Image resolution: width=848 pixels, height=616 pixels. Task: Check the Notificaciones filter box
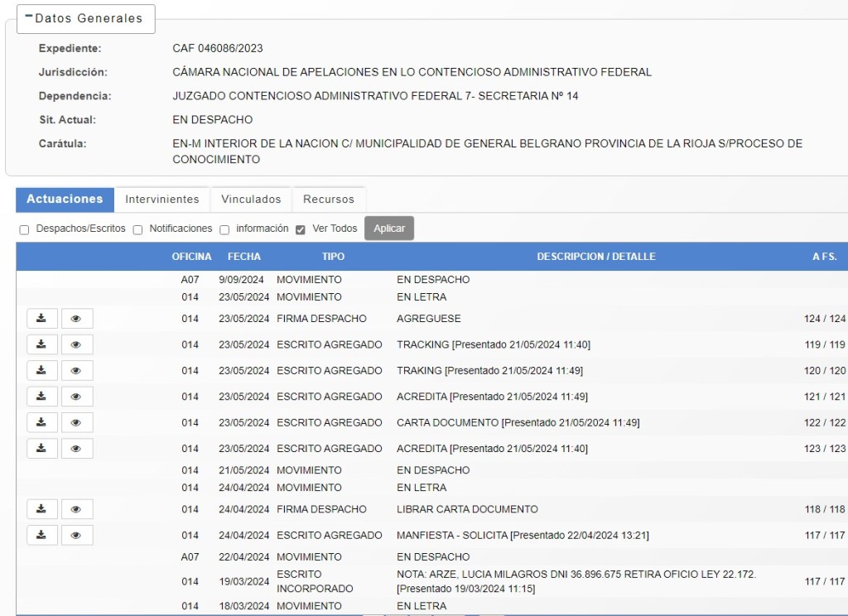tap(138, 230)
